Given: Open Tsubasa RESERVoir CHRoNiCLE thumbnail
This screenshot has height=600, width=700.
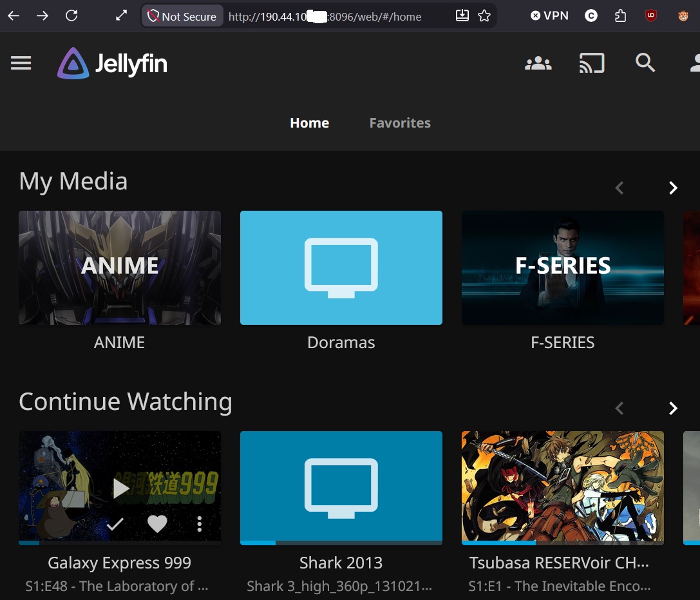Looking at the screenshot, I should (x=562, y=488).
